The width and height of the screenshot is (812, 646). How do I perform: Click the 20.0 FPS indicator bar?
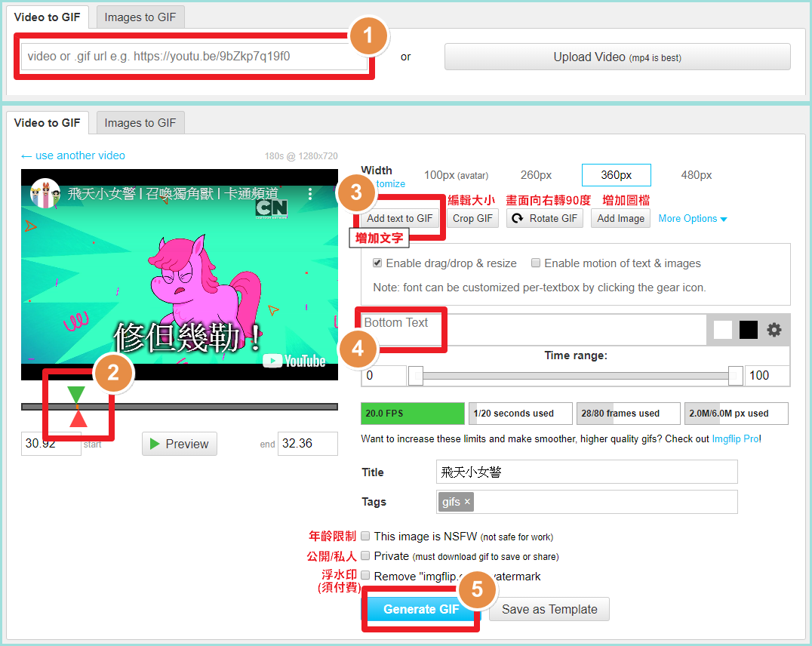click(x=413, y=414)
